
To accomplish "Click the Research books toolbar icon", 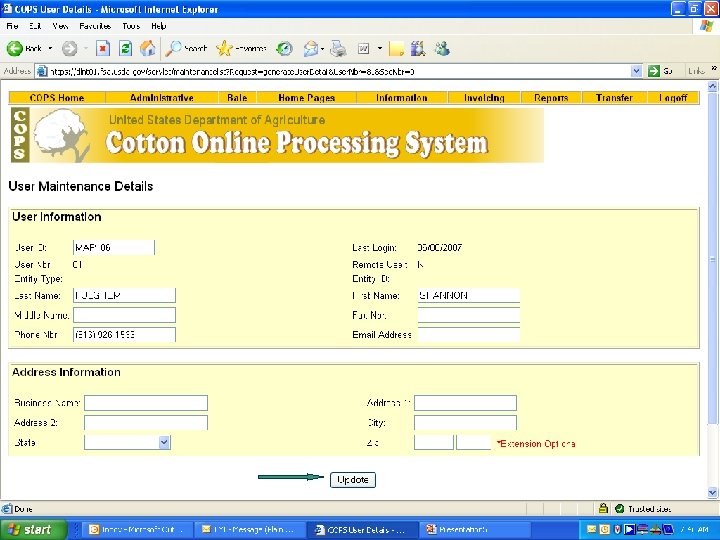I will (x=418, y=48).
